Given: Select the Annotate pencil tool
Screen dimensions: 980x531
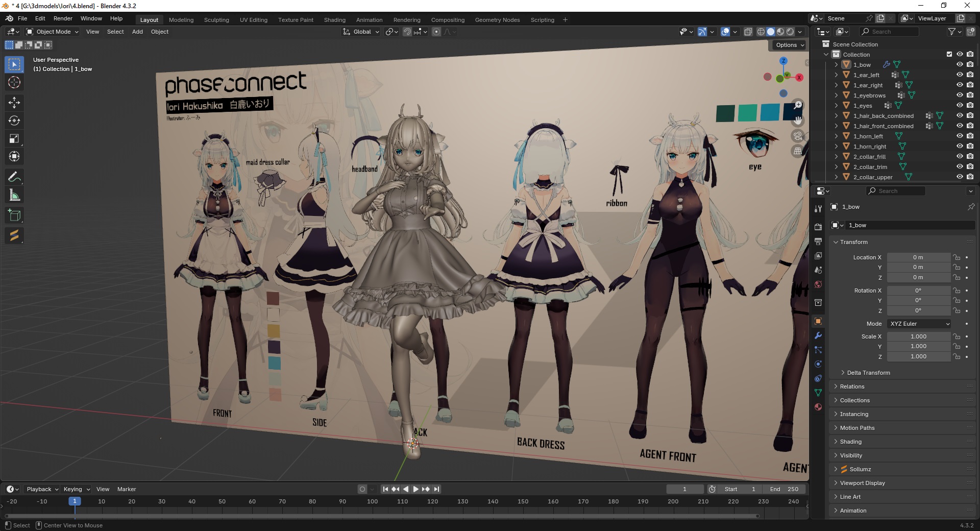Looking at the screenshot, I should point(14,177).
